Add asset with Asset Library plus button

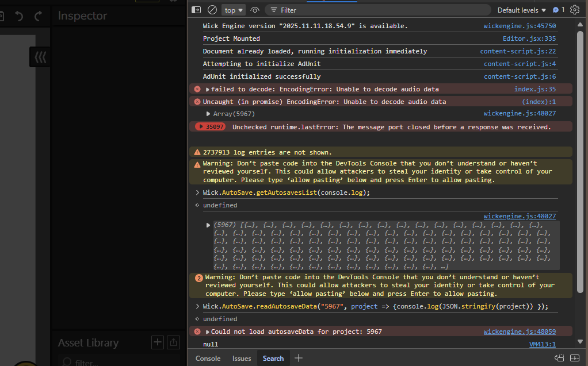tap(157, 342)
